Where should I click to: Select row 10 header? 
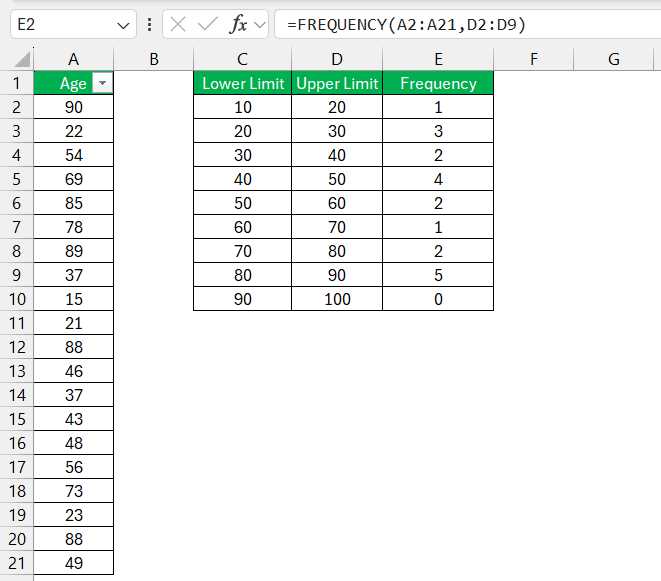pos(16,299)
